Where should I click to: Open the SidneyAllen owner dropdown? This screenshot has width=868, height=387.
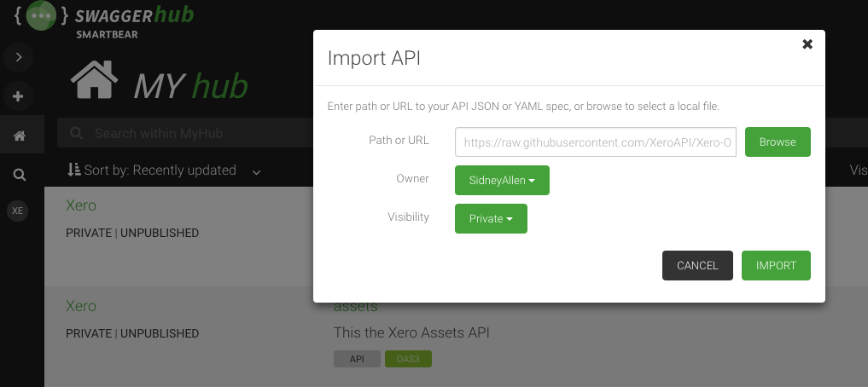502,180
